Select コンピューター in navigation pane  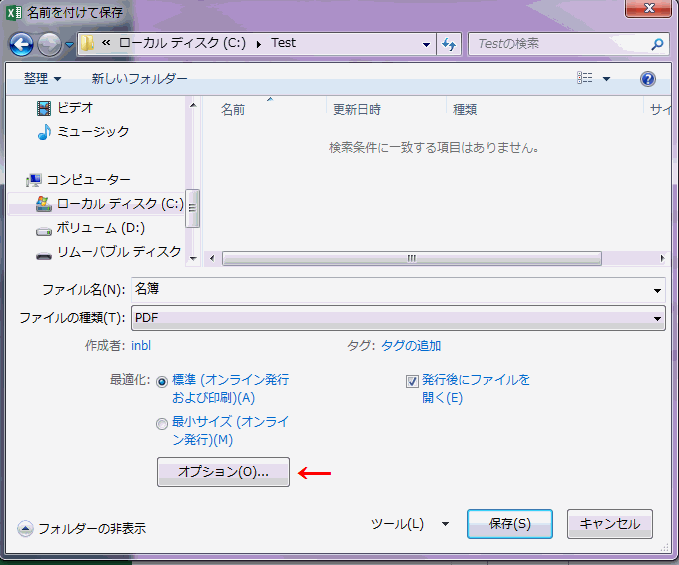pos(88,180)
